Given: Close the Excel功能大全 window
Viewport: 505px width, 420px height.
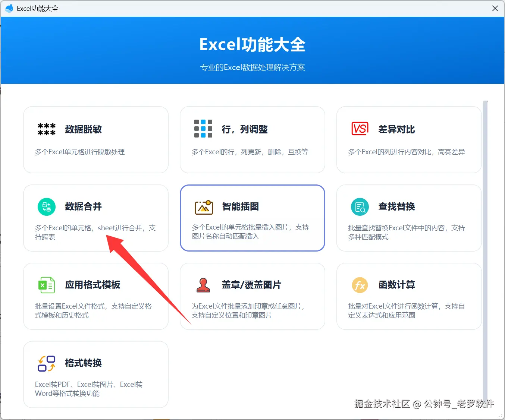Looking at the screenshot, I should (495, 8).
